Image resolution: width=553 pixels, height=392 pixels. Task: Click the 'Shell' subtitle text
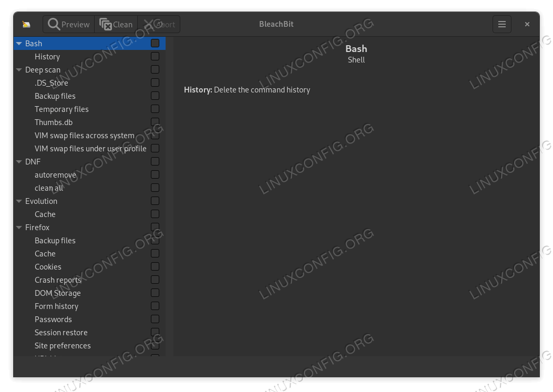coord(356,60)
